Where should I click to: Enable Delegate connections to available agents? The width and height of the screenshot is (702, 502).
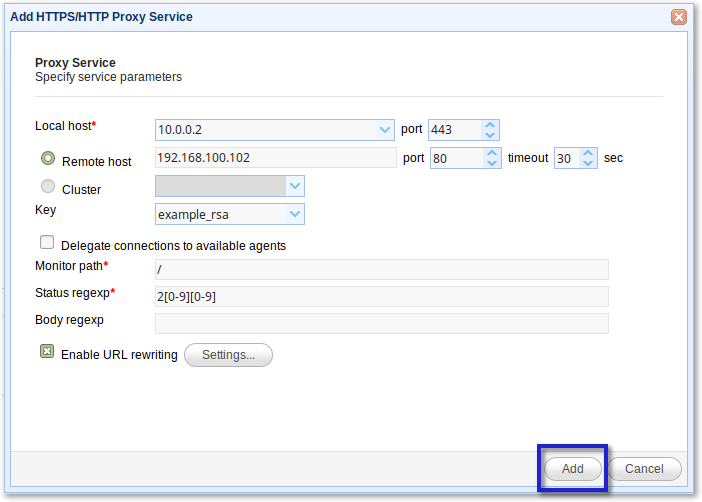pyautogui.click(x=47, y=242)
